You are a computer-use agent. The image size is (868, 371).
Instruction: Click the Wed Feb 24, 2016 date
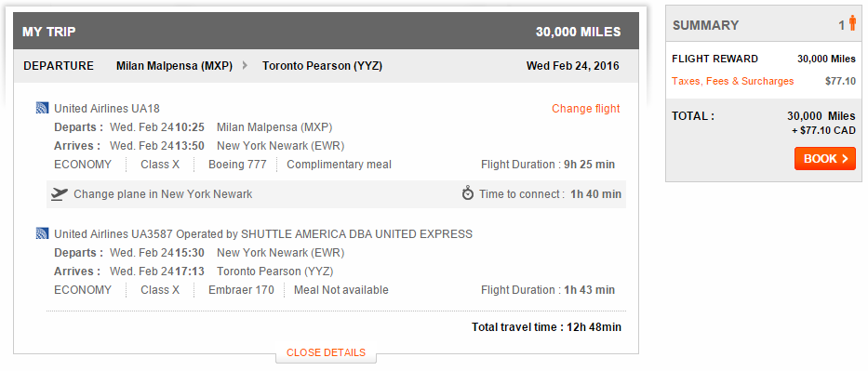(572, 66)
